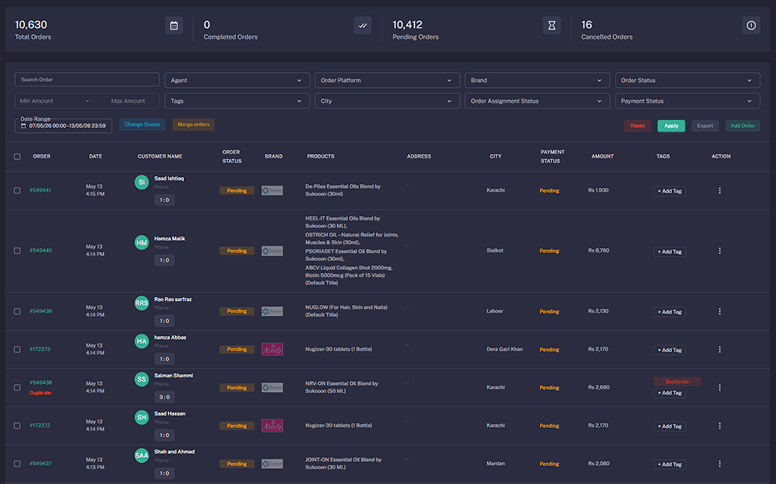Screen dimensions: 776x484
Task: Click the 3:0 badge under Salman Shammi
Action: point(164,397)
